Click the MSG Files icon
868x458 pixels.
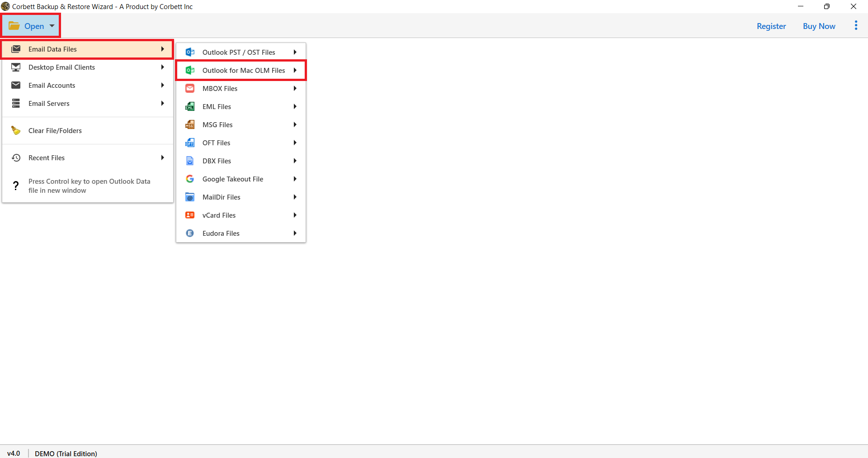click(x=190, y=124)
